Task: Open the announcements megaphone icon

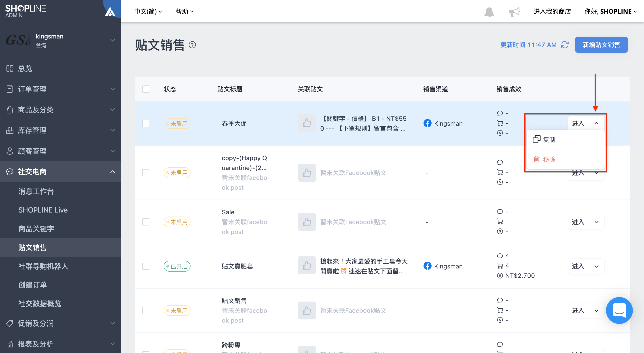Action: click(x=514, y=12)
